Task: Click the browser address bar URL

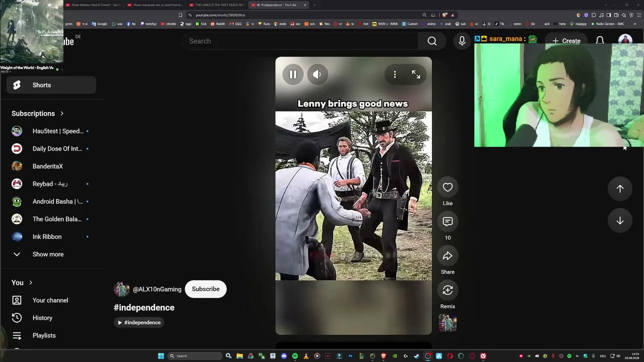Action: [x=220, y=15]
